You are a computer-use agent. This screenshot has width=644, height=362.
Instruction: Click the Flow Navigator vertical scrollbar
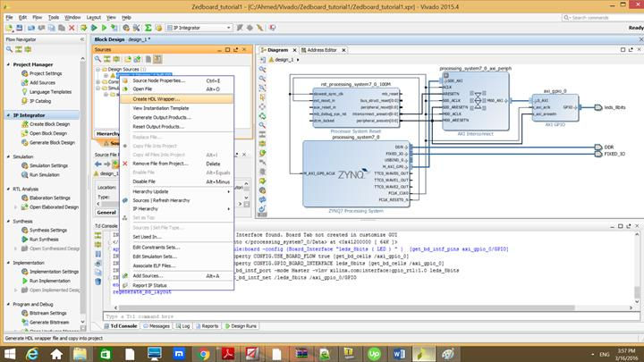pyautogui.click(x=82, y=189)
